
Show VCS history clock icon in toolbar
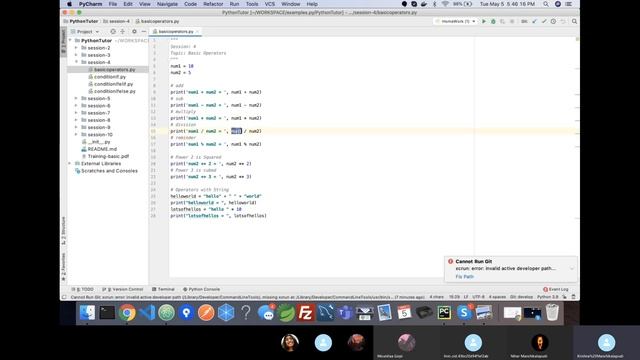(553, 21)
